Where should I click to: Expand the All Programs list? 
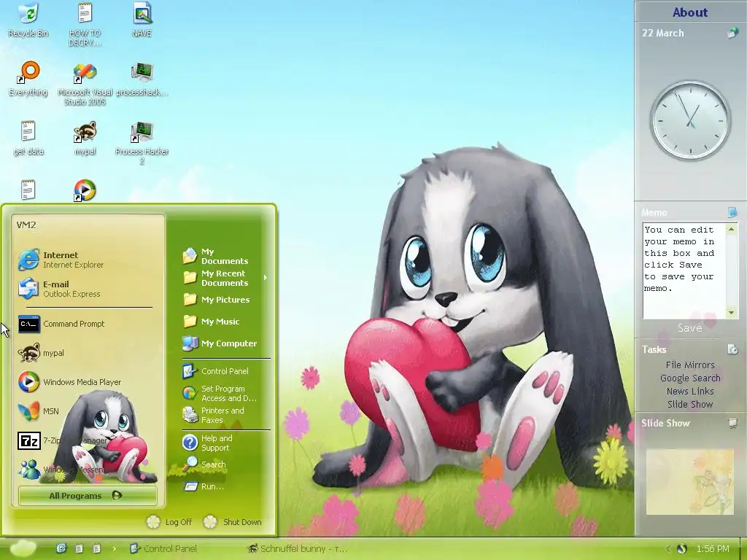pyautogui.click(x=88, y=496)
